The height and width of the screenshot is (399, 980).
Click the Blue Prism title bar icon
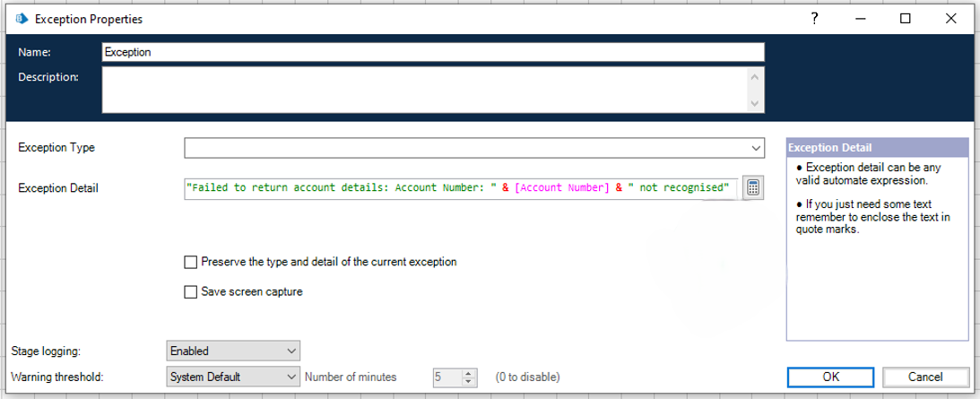pyautogui.click(x=22, y=19)
